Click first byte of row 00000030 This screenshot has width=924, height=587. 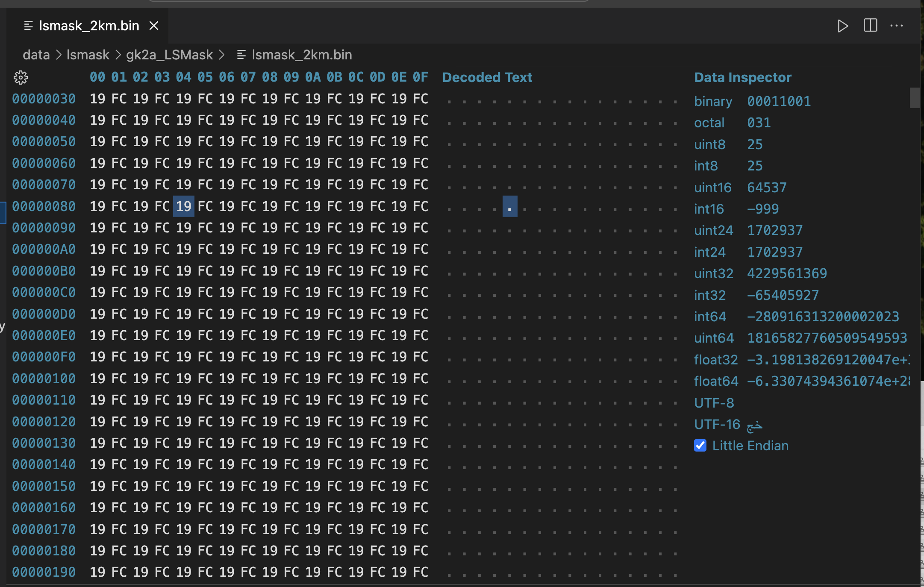[x=97, y=99]
